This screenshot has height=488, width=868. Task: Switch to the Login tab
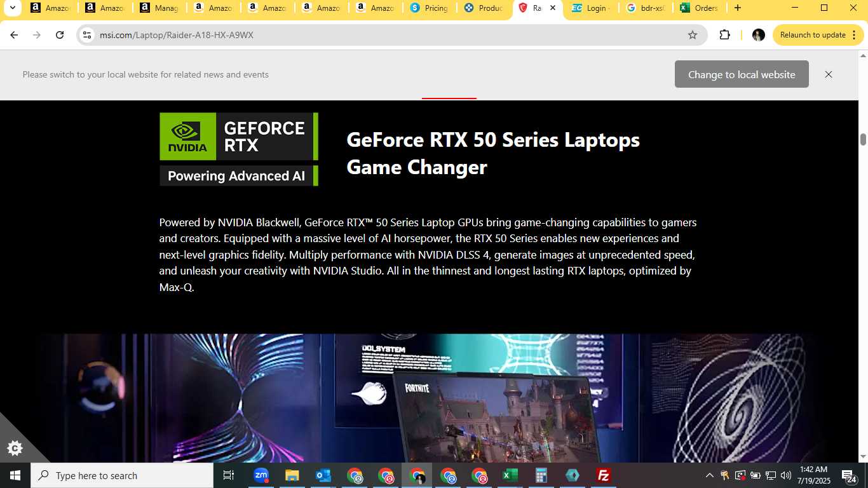point(592,8)
